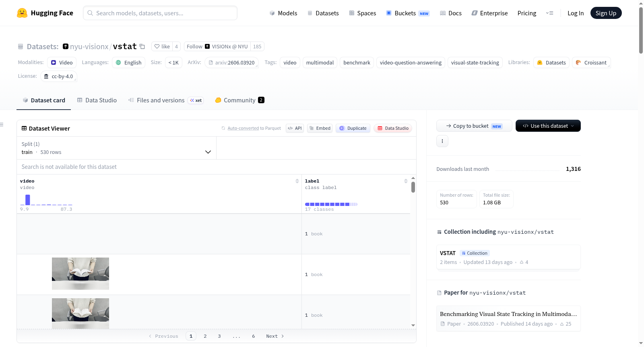Focus the search models input field
This screenshot has height=347, width=644.
(x=160, y=13)
